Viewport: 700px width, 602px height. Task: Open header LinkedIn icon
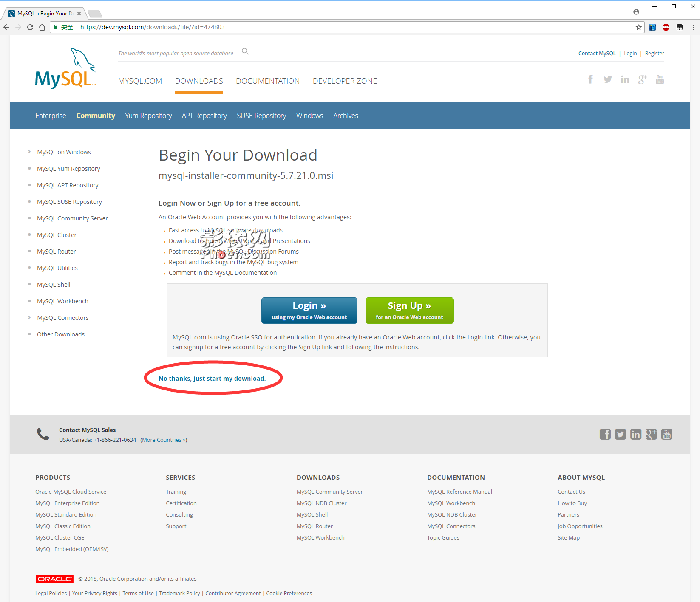625,79
